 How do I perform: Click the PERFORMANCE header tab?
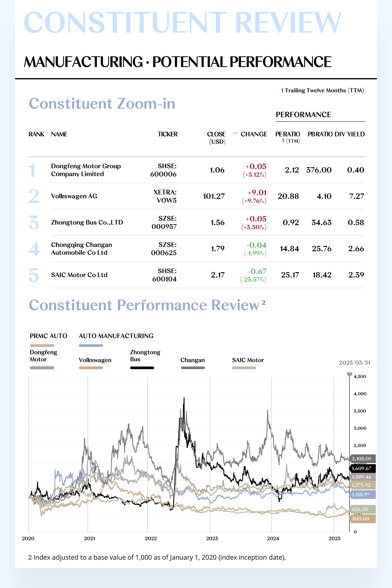click(303, 115)
